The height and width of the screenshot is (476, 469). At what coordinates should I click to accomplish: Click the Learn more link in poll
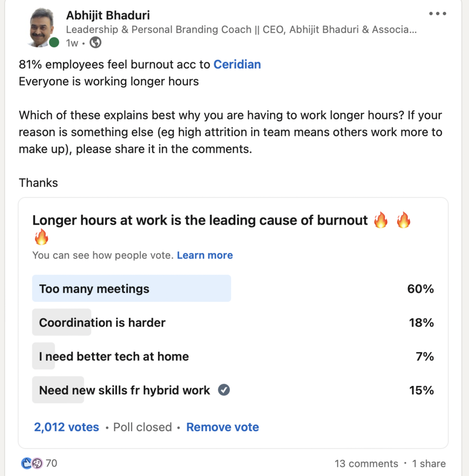coord(205,255)
